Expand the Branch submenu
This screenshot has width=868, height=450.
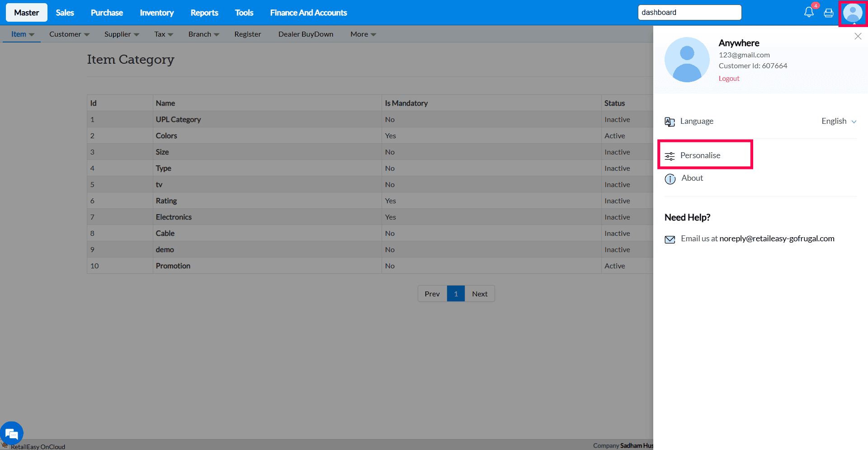(x=204, y=34)
